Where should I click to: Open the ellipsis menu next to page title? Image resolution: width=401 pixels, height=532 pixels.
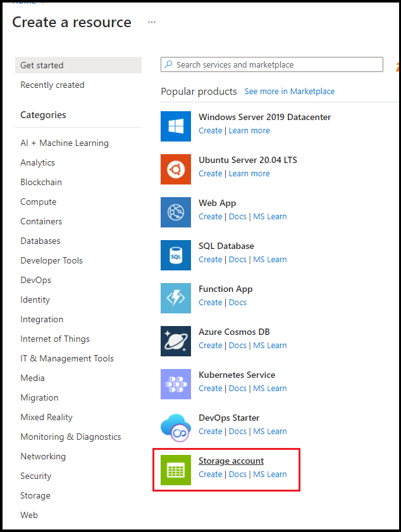pos(151,21)
